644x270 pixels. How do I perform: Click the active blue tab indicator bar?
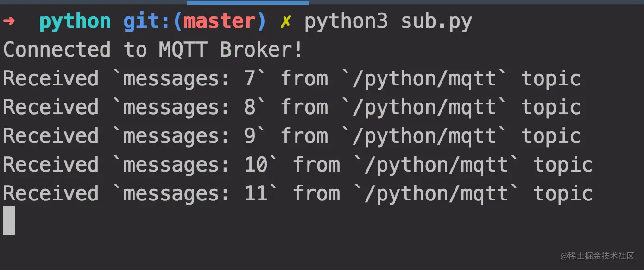click(x=248, y=2)
